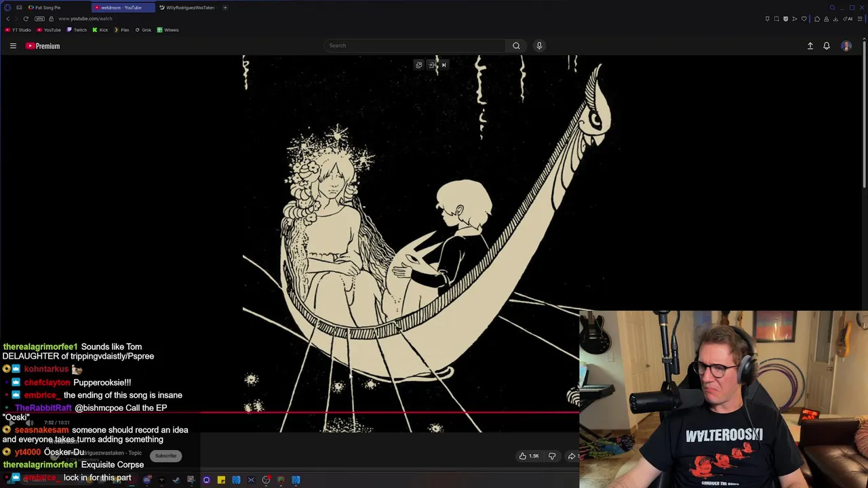Open the YT Studio bookmark
This screenshot has height=488, width=868.
(18, 30)
